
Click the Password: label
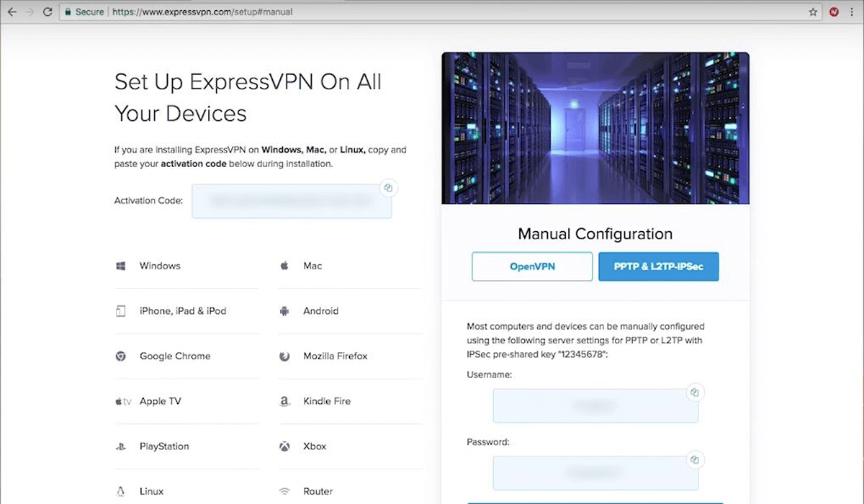coord(487,442)
